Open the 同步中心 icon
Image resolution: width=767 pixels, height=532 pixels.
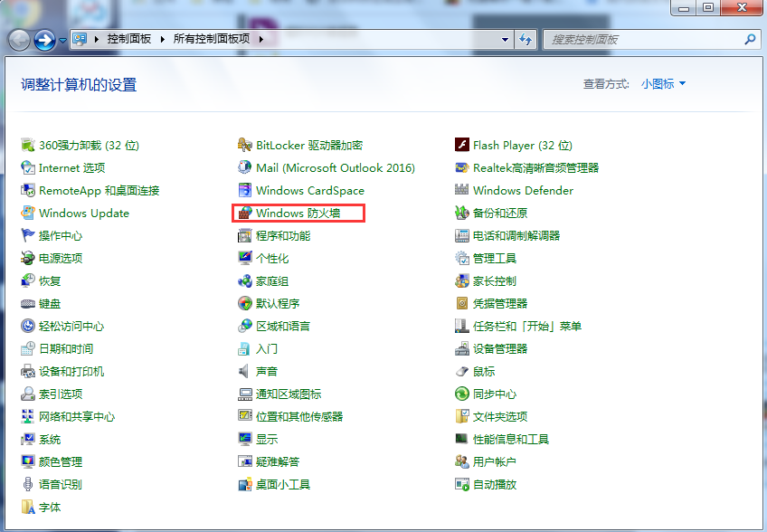pyautogui.click(x=462, y=394)
